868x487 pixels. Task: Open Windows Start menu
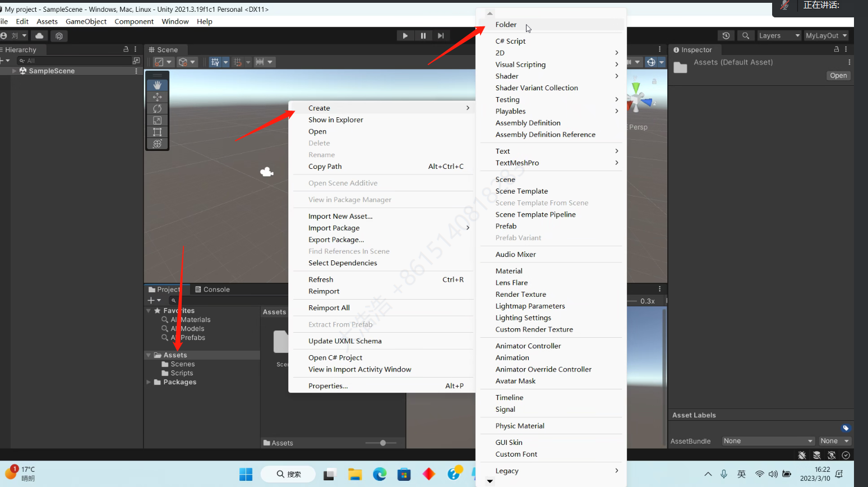[x=246, y=474]
